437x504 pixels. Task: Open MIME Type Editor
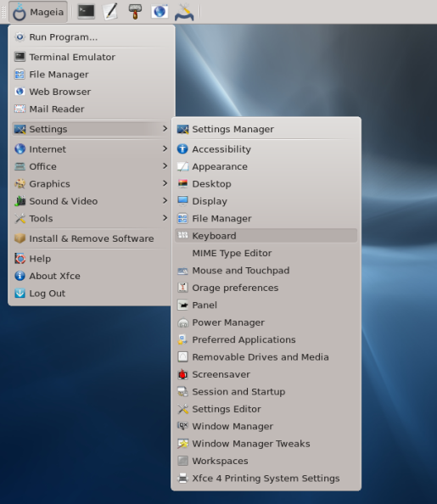266,254
